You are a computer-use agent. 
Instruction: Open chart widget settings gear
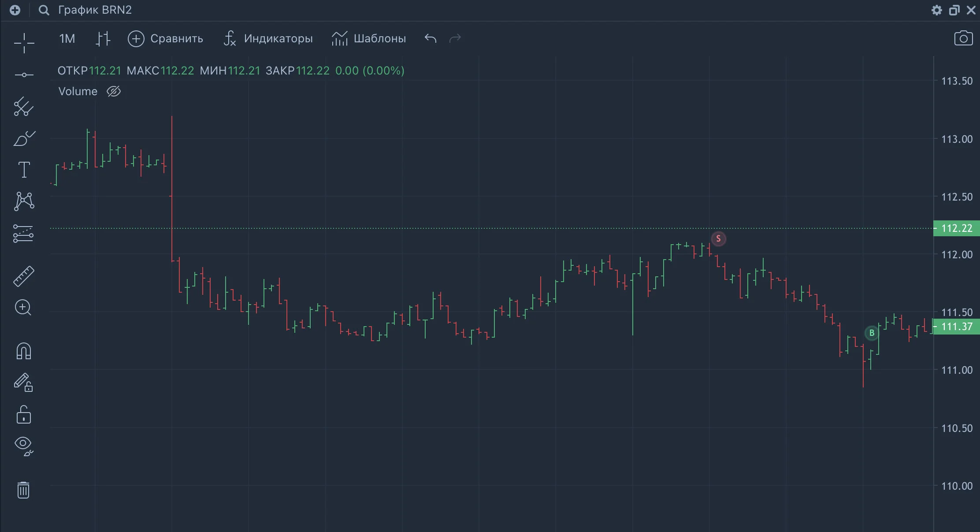[937, 10]
